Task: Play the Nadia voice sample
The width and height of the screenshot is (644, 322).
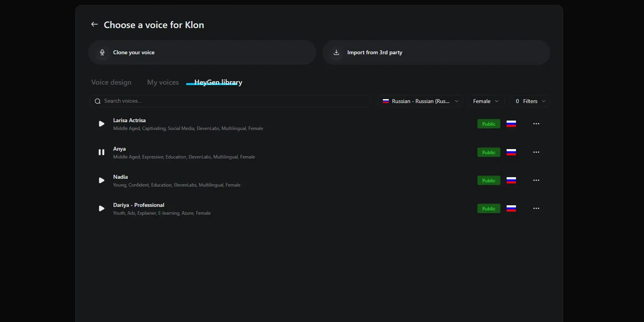Action: [101, 180]
